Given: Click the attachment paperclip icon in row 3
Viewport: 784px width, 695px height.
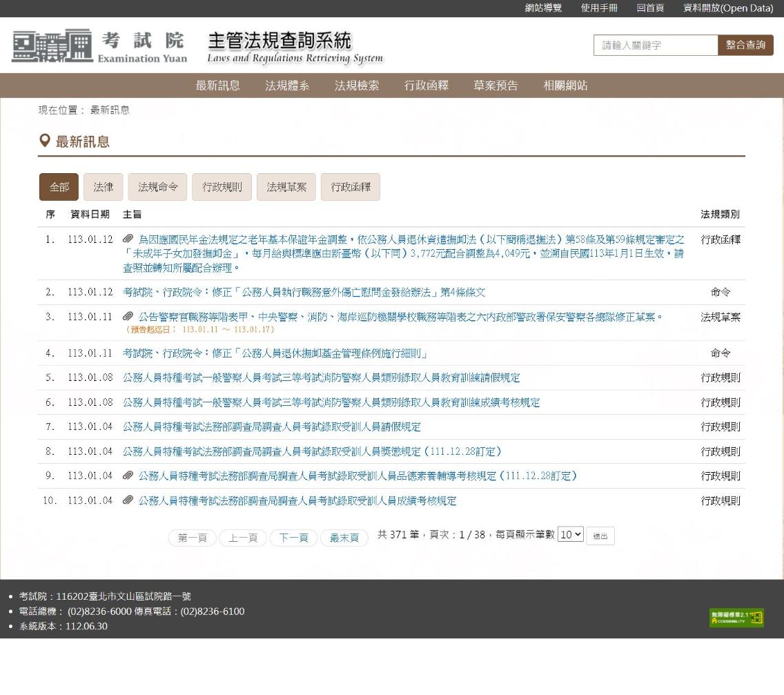Looking at the screenshot, I should pos(128,317).
